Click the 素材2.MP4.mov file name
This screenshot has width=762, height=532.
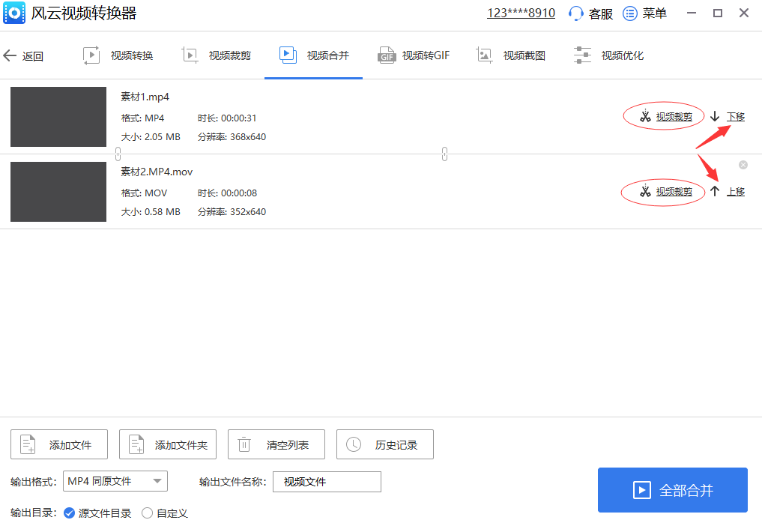pyautogui.click(x=157, y=172)
